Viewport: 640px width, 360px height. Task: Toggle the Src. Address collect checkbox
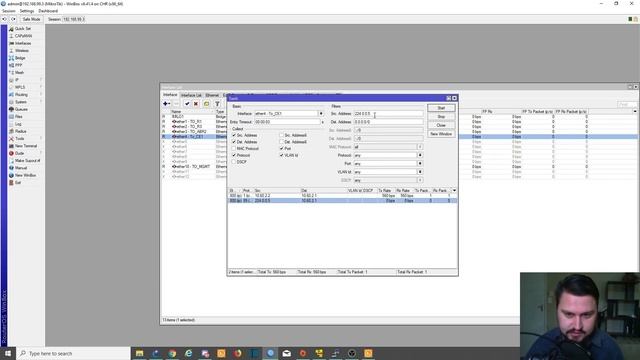pyautogui.click(x=234, y=135)
